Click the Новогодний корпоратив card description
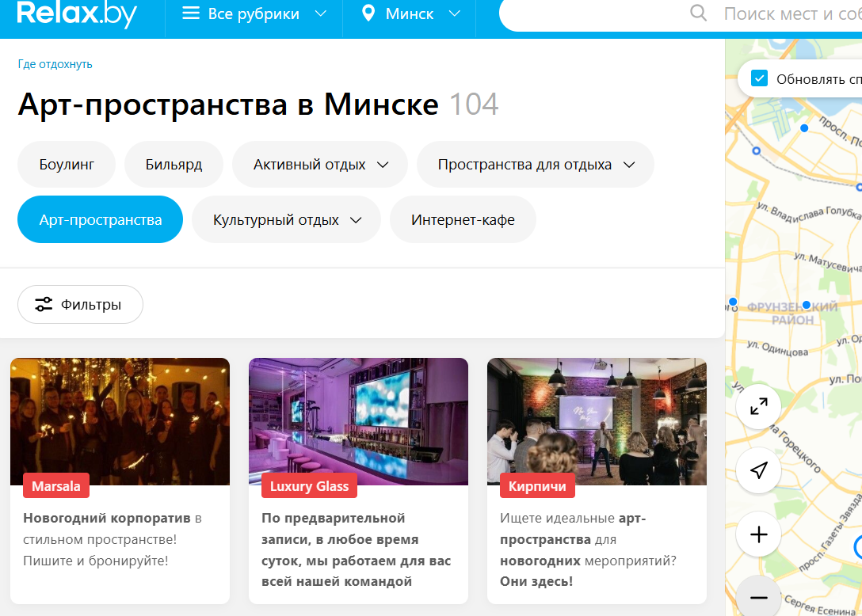This screenshot has height=616, width=862. coord(113,539)
